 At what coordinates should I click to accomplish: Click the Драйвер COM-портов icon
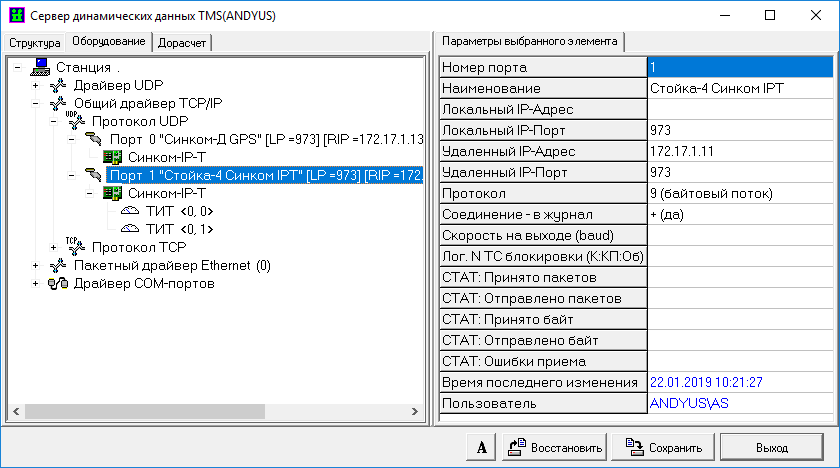pos(59,283)
